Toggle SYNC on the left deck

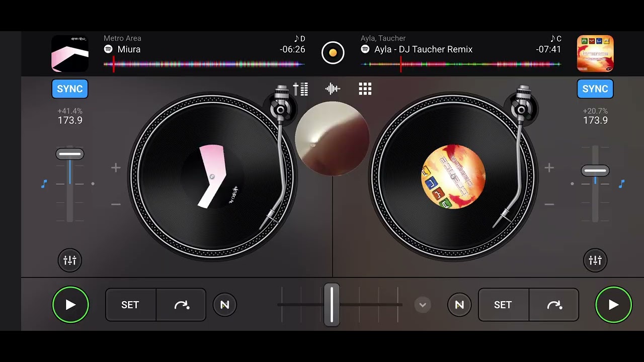(70, 89)
